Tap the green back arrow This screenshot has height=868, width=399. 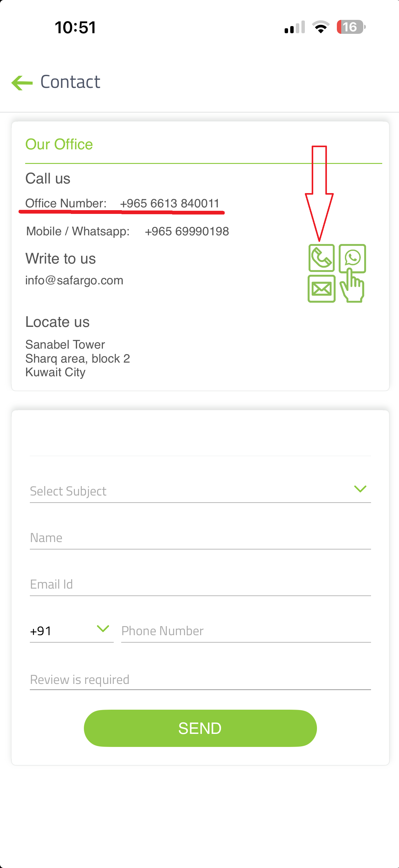22,83
